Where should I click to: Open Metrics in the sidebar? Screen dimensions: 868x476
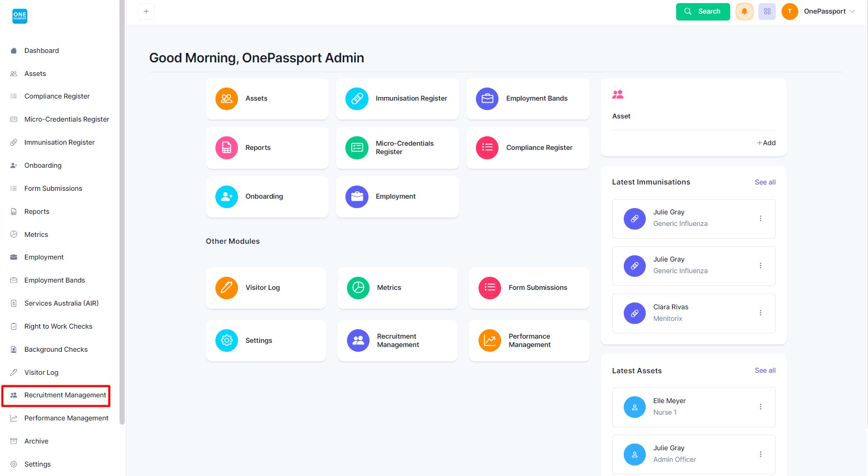coord(36,235)
